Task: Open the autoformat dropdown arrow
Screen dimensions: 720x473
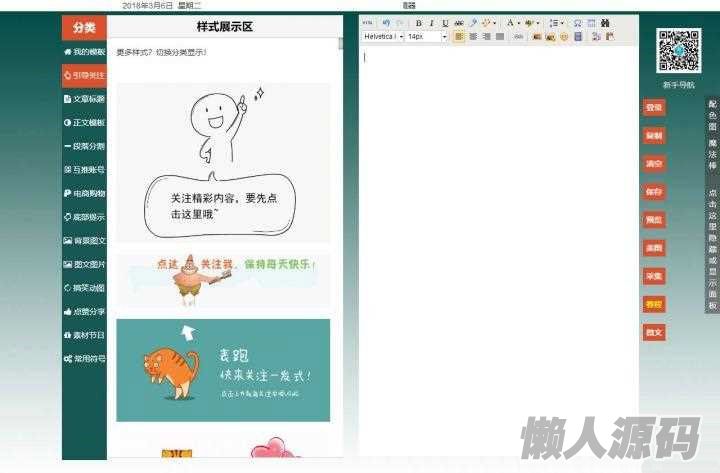Action: tap(495, 23)
